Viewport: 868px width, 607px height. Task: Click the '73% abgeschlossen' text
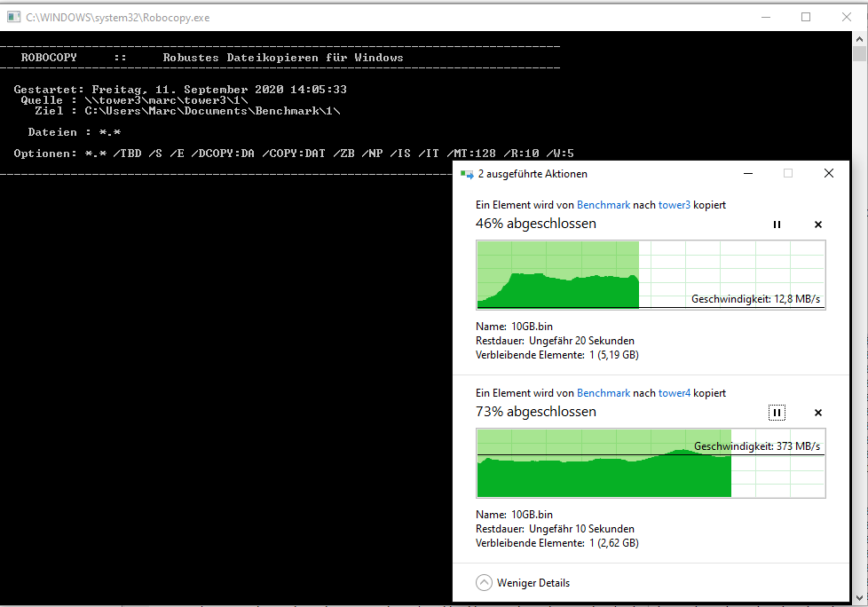[536, 412]
